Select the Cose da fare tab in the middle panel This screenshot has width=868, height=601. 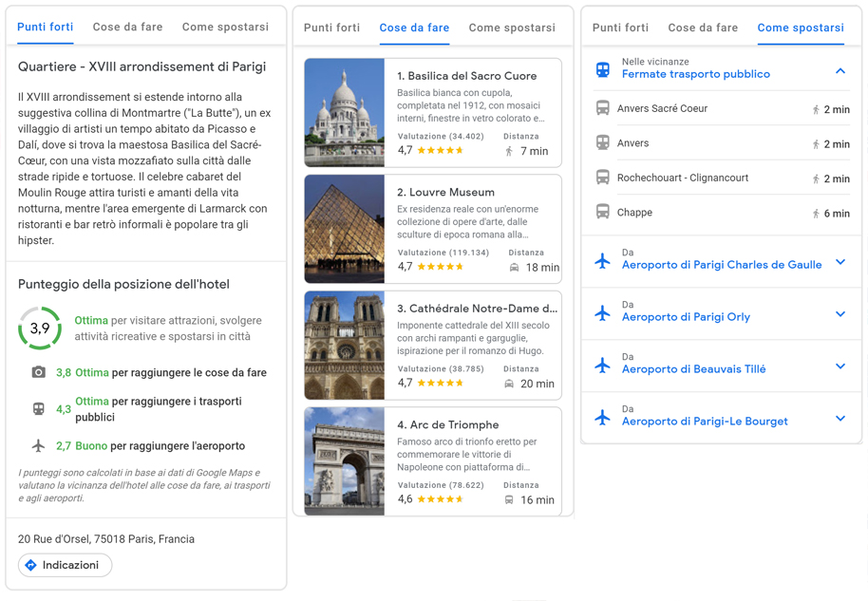click(414, 28)
